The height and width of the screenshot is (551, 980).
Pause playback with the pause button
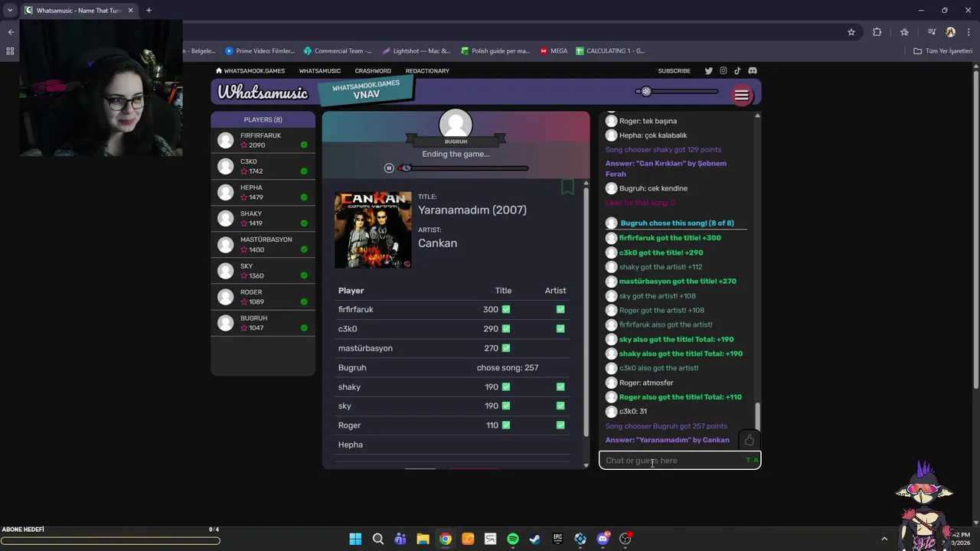[x=389, y=168]
